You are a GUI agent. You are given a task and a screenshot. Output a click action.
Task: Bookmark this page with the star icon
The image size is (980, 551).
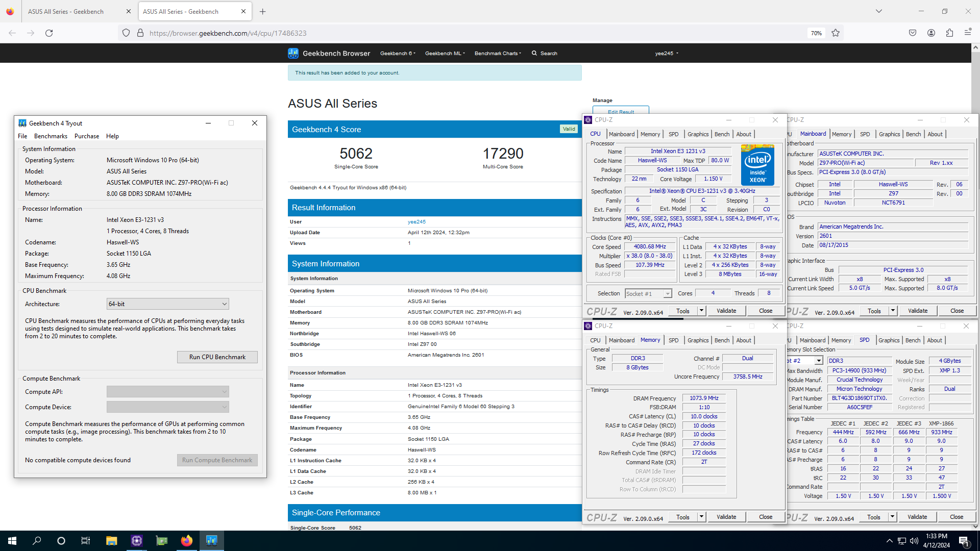click(x=836, y=33)
